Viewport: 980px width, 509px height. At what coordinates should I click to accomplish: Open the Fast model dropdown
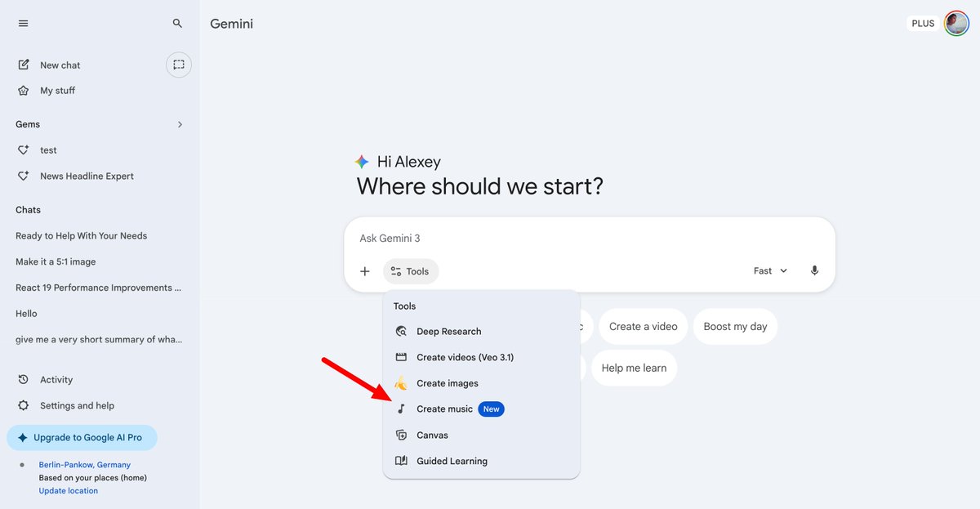tap(769, 270)
